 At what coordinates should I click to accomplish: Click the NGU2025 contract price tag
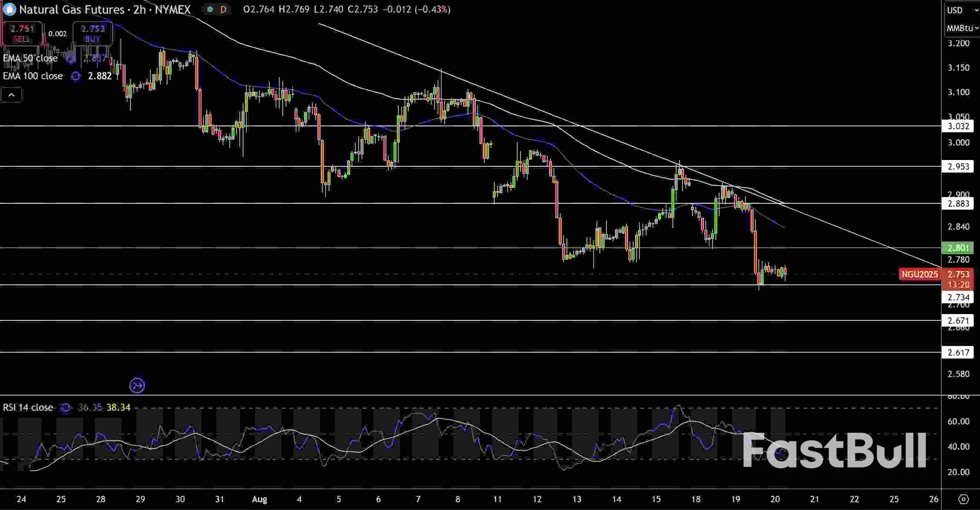pyautogui.click(x=920, y=274)
